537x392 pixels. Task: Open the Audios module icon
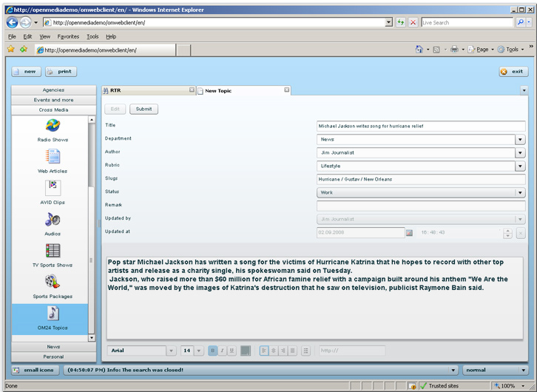[53, 220]
